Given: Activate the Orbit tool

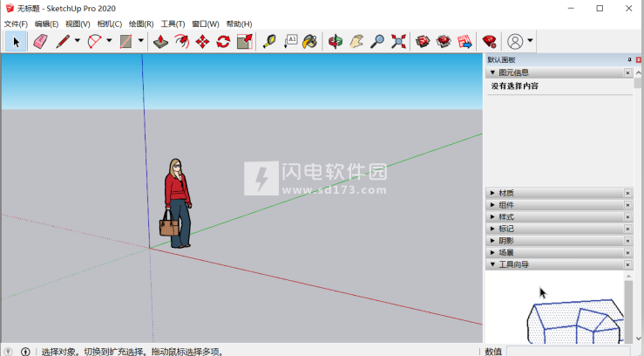Looking at the screenshot, I should point(336,42).
